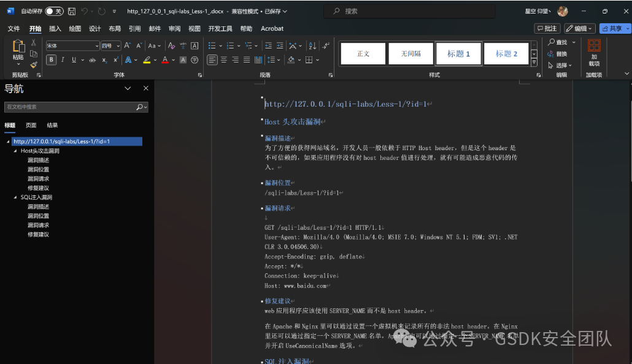This screenshot has height=364, width=632.
Task: Switch to 页面 tab in navigation pane
Action: (x=31, y=125)
